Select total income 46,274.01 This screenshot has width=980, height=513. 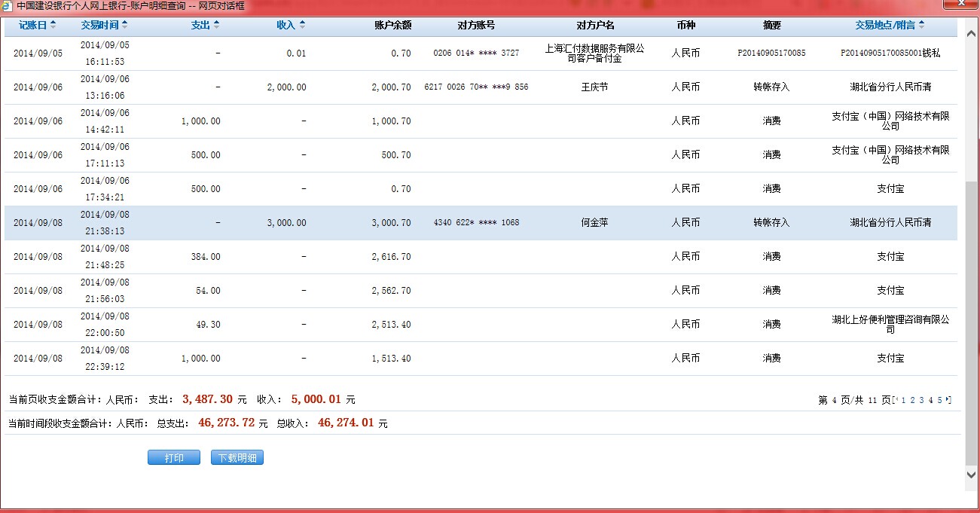pos(346,423)
